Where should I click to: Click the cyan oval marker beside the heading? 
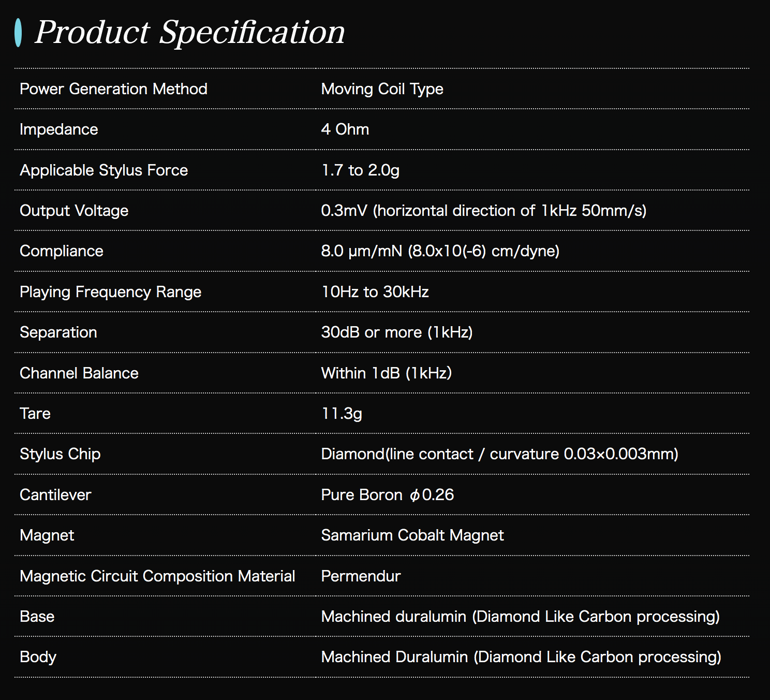[19, 33]
